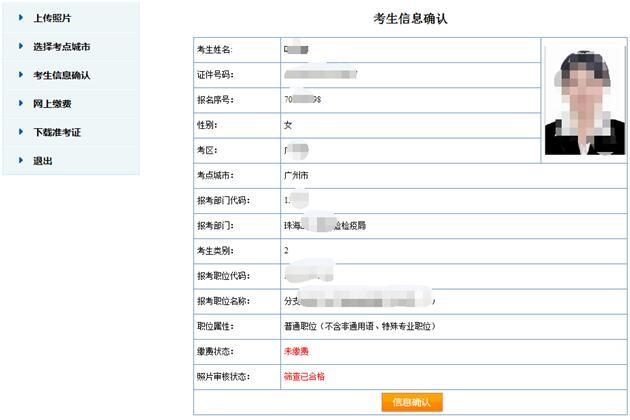
Task: Click the arrow icon beside 网上缴费
Action: point(20,103)
